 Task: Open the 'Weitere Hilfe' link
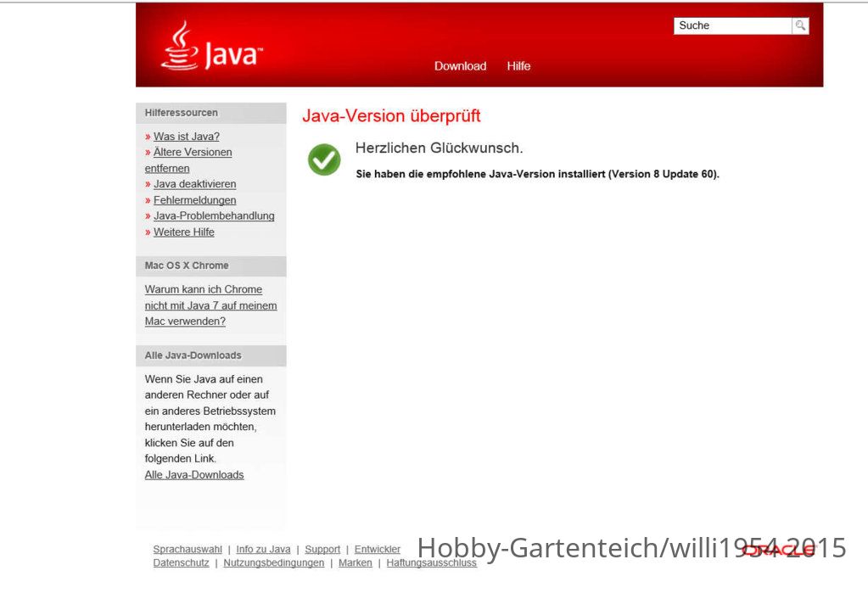[184, 232]
